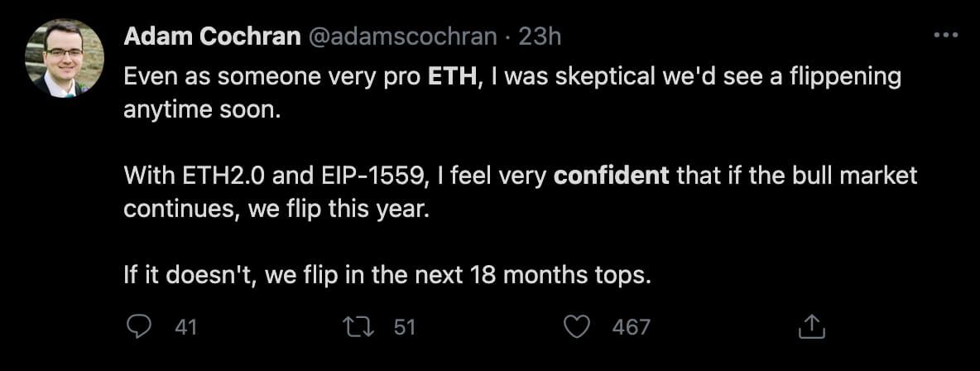The image size is (980, 371).
Task: Click Adam Cochran's profile avatar
Action: pos(65,58)
